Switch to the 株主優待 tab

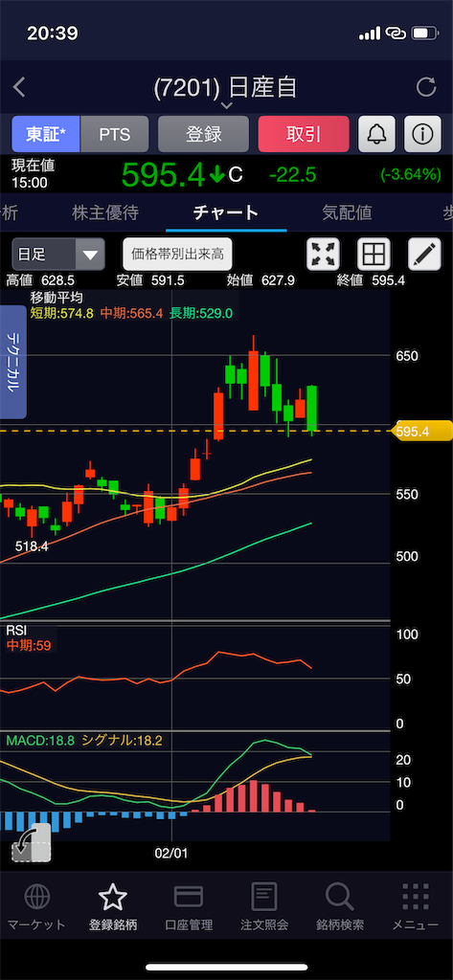(x=104, y=213)
